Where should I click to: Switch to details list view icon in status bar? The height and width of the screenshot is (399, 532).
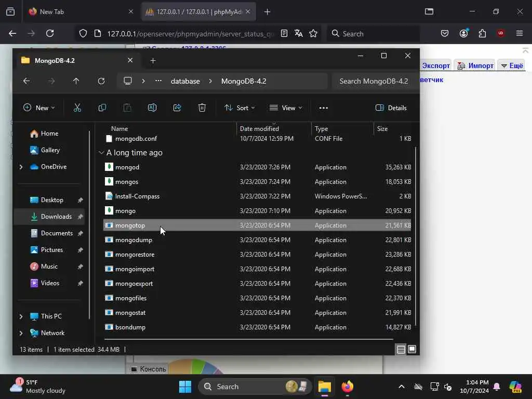[401, 350]
